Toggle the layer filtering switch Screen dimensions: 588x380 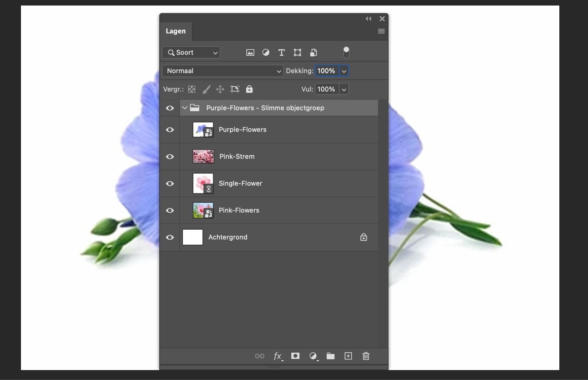point(346,53)
